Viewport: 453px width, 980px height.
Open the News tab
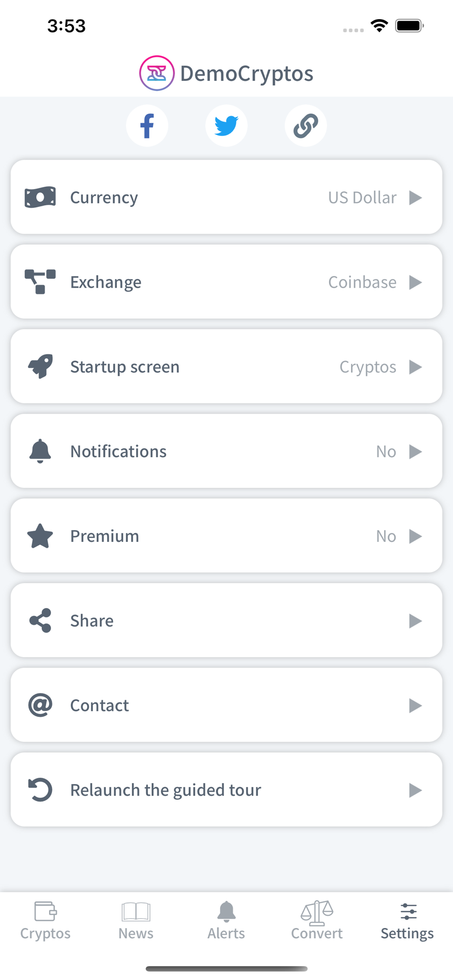pyautogui.click(x=136, y=921)
